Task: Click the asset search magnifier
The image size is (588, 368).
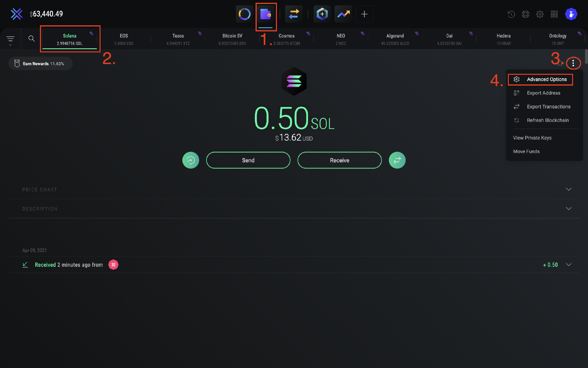Action: point(32,39)
